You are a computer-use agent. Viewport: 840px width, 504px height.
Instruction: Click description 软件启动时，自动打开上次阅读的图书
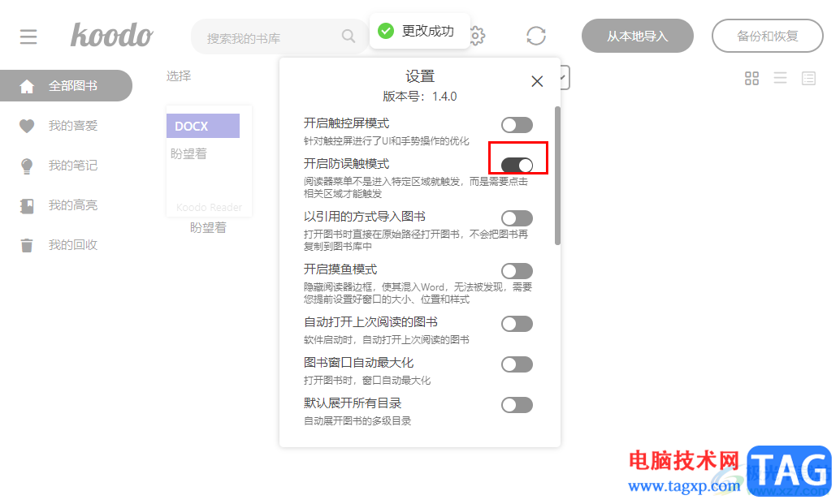[386, 340]
